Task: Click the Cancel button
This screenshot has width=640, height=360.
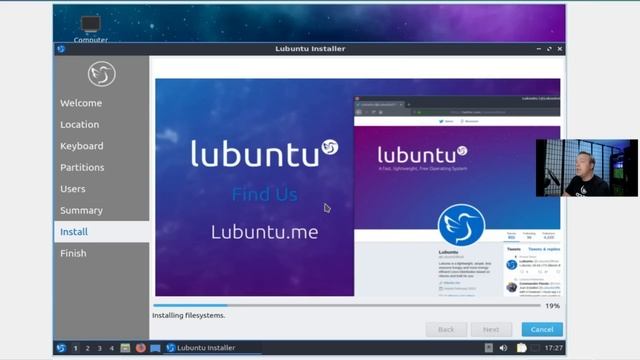Action: pos(542,329)
